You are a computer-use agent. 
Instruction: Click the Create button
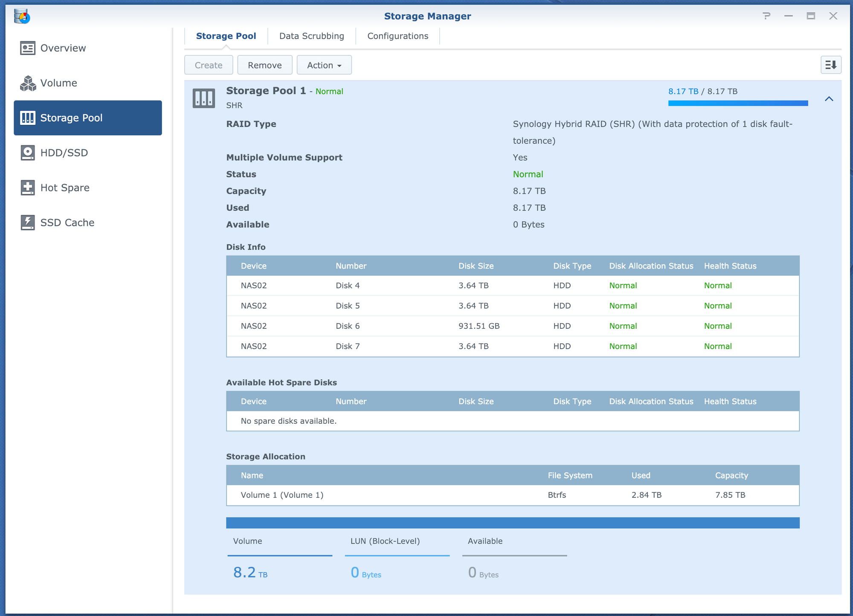coord(209,65)
